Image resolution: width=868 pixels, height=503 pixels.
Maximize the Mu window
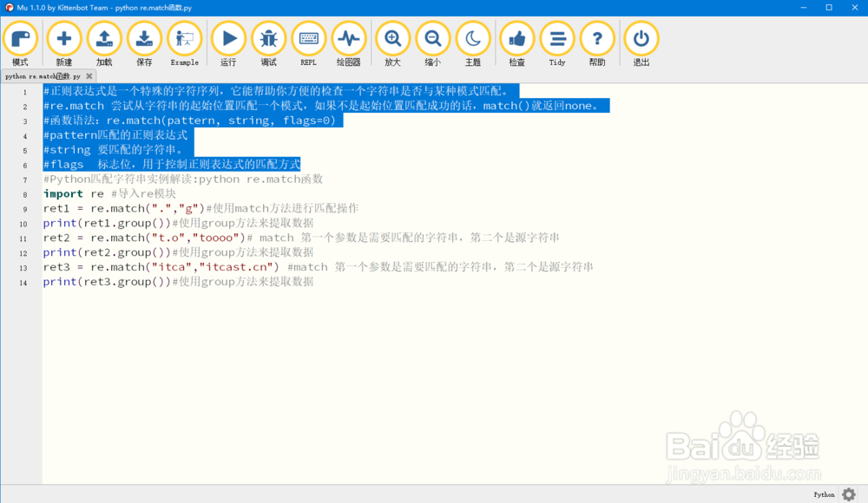[829, 8]
